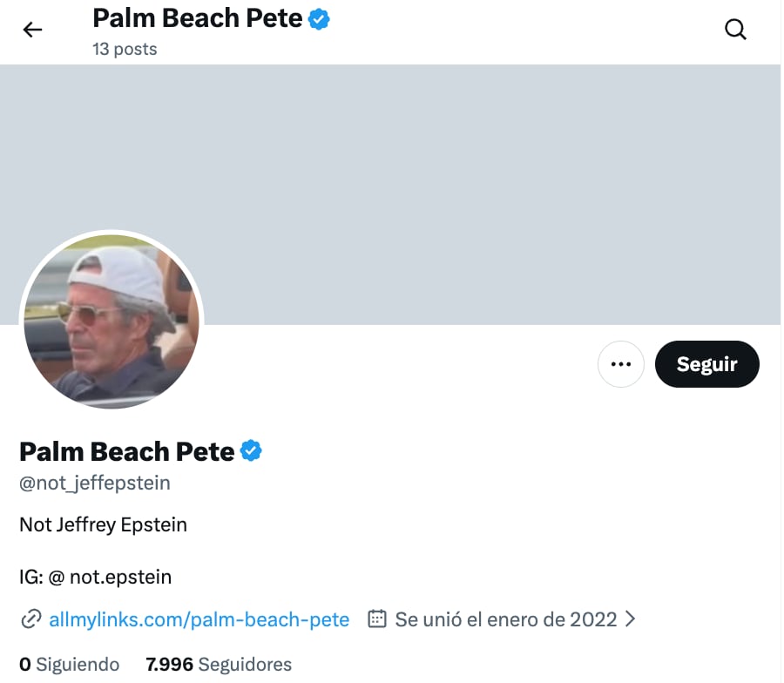Click the ellipsis circle near the Seguir button
This screenshot has width=784, height=683.
(621, 364)
